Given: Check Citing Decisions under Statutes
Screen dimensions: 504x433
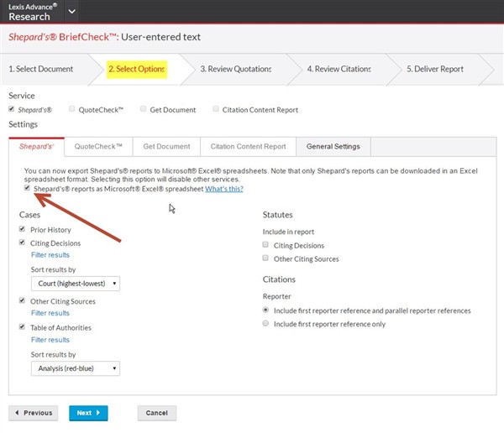Looking at the screenshot, I should (265, 245).
